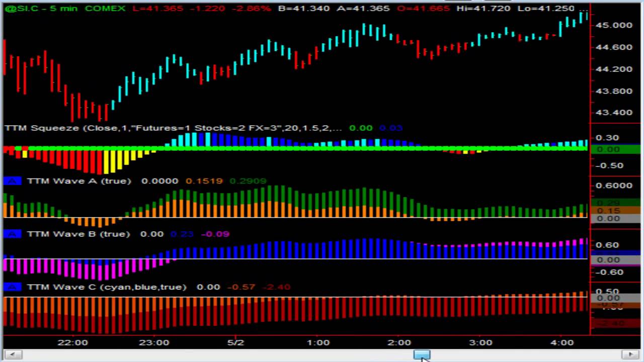Click the 4:00 time axis label
This screenshot has width=644, height=362.
click(x=562, y=342)
